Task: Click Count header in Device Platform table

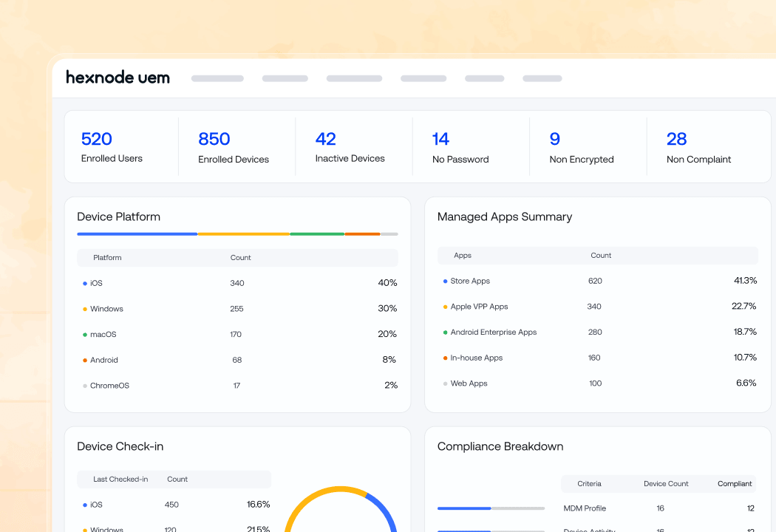Action: click(240, 258)
